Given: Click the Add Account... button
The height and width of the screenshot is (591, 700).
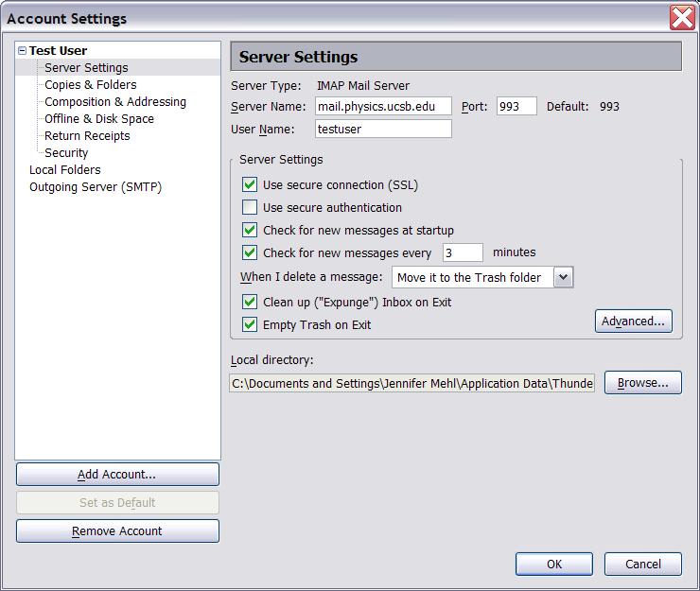Looking at the screenshot, I should click(117, 475).
